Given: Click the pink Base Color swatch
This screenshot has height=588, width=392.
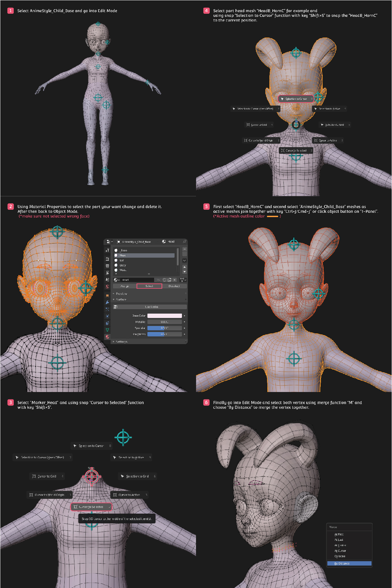Looking at the screenshot, I should pyautogui.click(x=165, y=316).
